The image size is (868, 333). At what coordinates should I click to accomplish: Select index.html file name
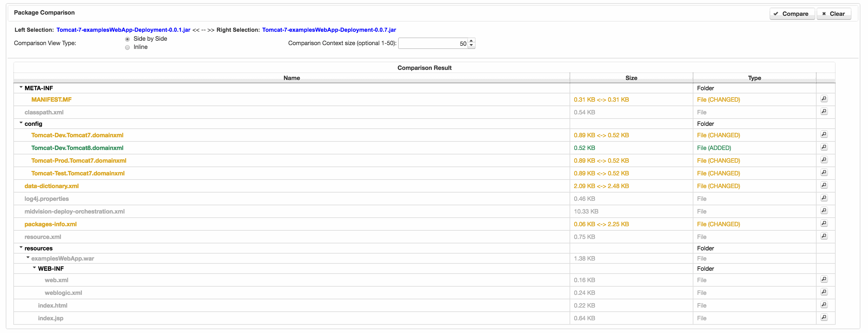[x=53, y=306]
